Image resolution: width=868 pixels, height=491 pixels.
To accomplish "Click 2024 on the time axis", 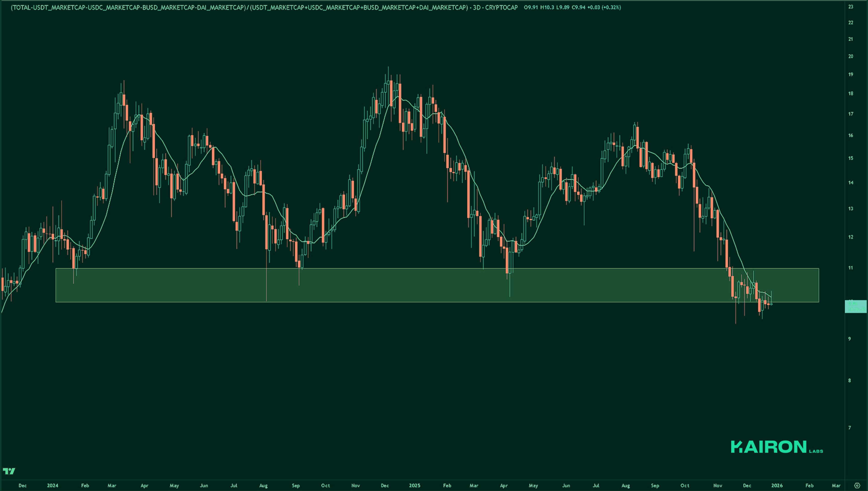I will tap(53, 486).
